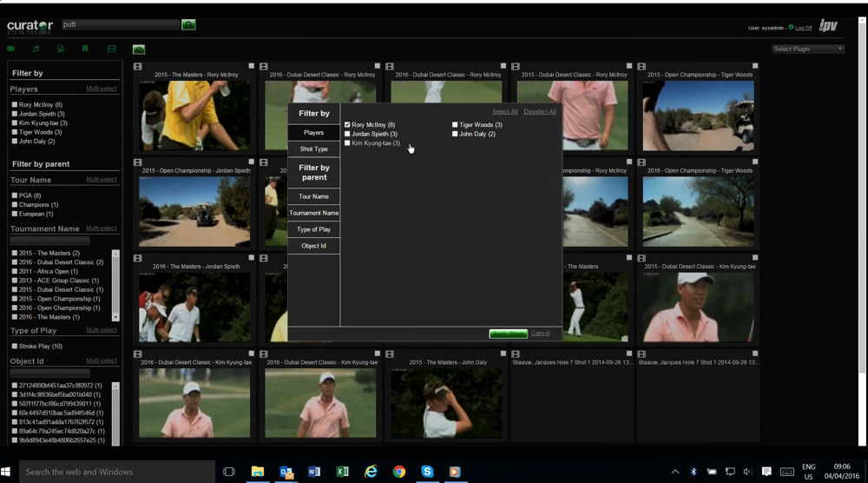This screenshot has width=868, height=483.
Task: Open the Select Plugin dropdown
Action: click(x=808, y=49)
